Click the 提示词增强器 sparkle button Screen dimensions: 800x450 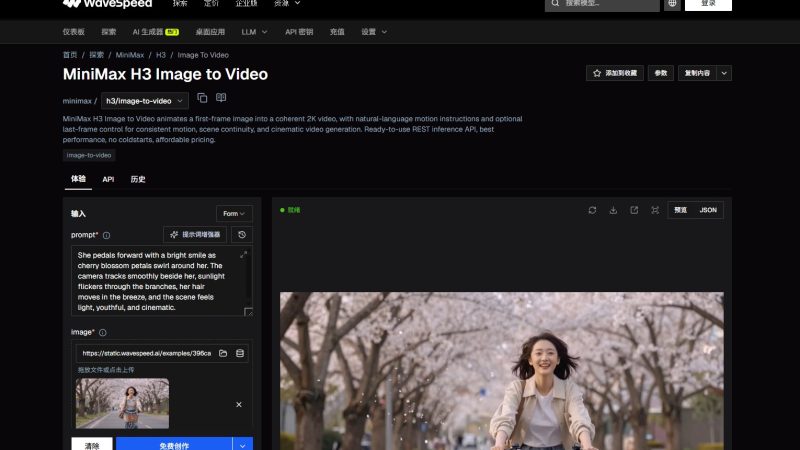tap(195, 235)
